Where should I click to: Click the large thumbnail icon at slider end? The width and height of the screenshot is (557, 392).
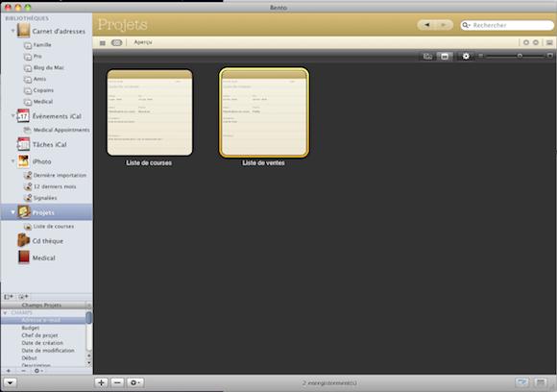pyautogui.click(x=550, y=56)
